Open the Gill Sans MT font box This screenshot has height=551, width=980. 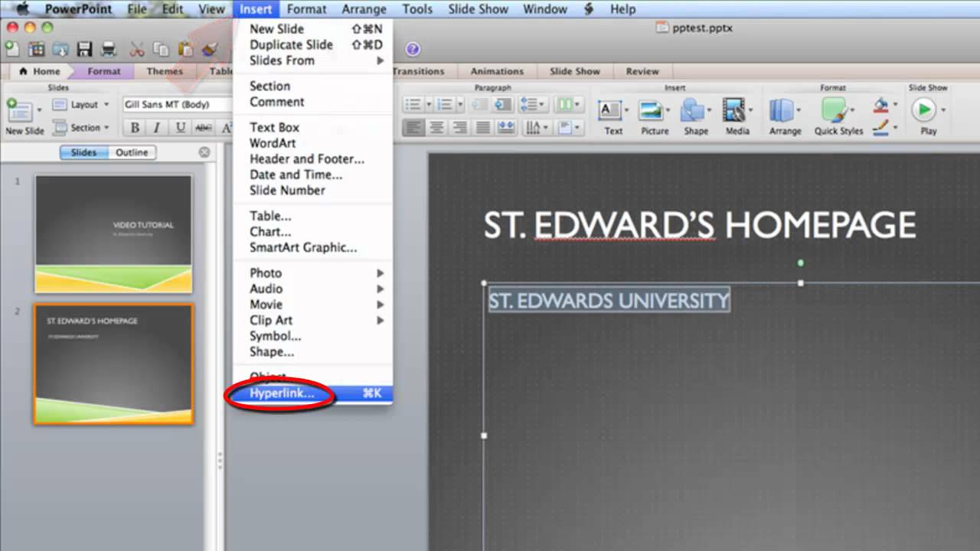177,105
